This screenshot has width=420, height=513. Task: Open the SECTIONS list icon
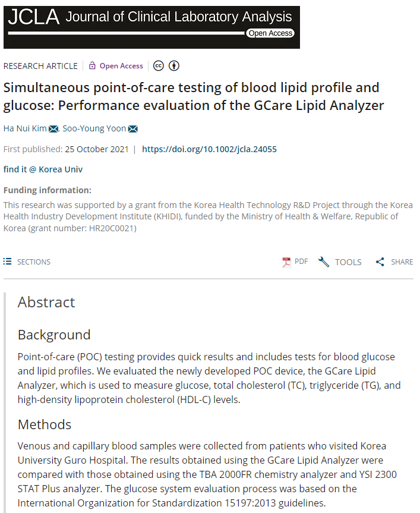point(8,262)
